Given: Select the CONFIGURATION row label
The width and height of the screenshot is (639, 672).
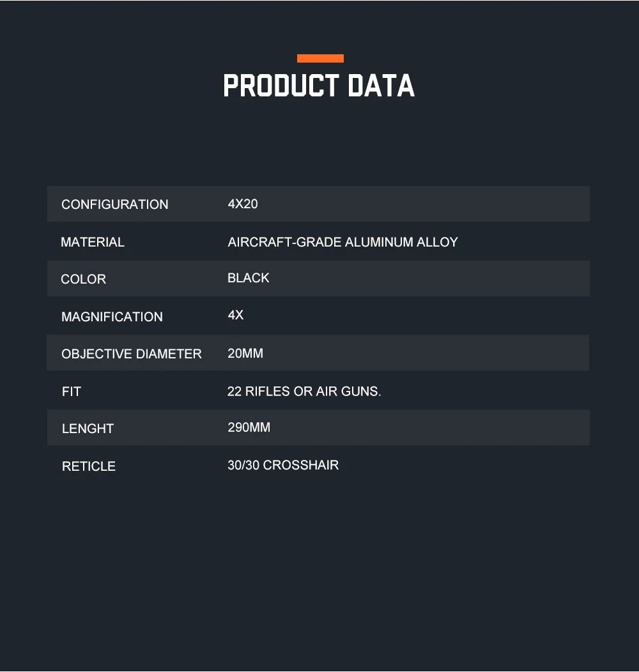Looking at the screenshot, I should point(115,204).
